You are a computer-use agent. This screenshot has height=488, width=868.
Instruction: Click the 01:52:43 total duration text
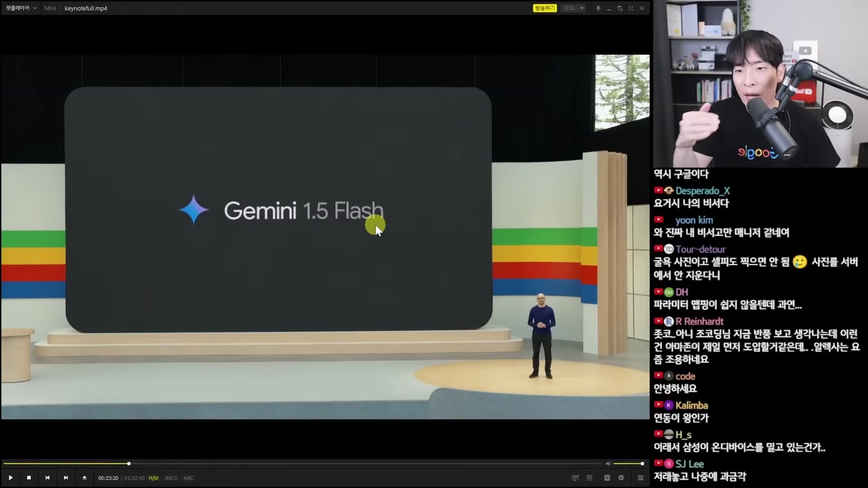point(134,478)
